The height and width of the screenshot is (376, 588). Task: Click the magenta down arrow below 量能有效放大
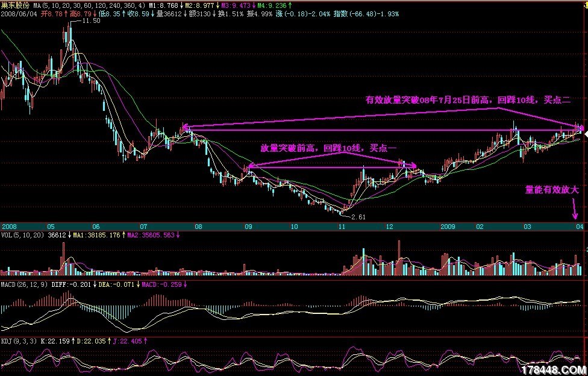(575, 210)
